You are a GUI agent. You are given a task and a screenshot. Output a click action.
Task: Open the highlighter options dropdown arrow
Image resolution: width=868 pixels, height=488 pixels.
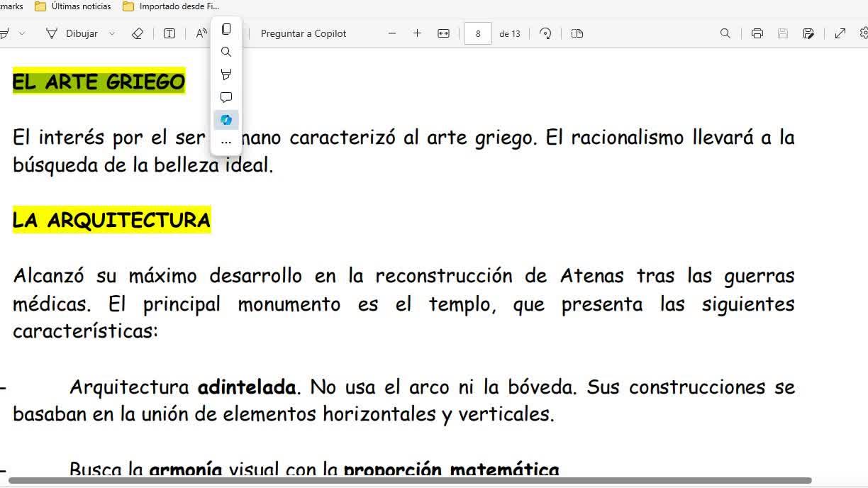22,33
